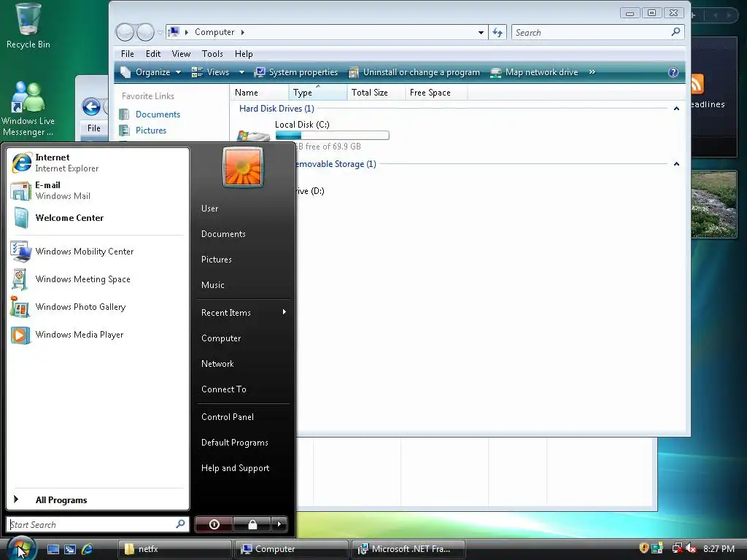The image size is (747, 560).
Task: Open the Edit menu in Computer window
Action: tap(153, 54)
